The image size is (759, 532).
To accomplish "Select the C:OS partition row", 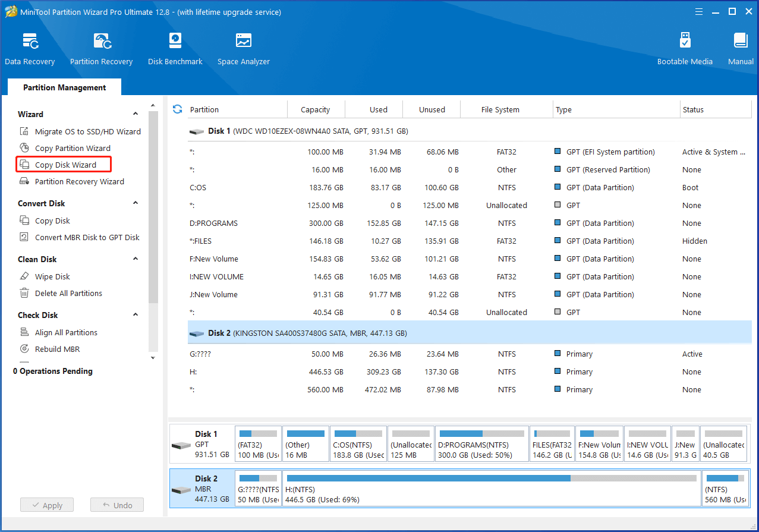I will click(470, 187).
